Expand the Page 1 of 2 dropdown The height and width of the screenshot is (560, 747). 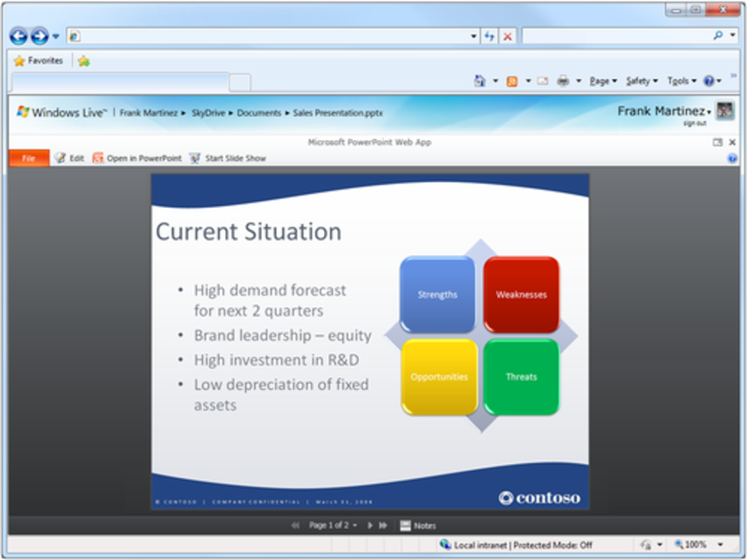(332, 525)
